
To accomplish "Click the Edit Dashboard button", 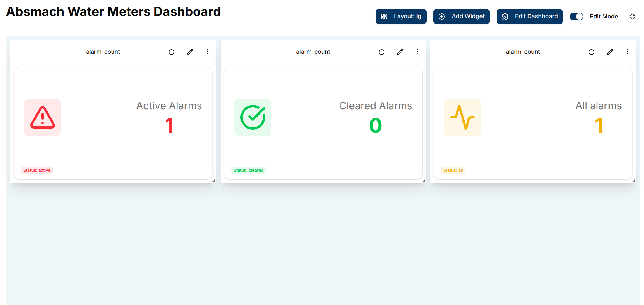I will click(529, 17).
